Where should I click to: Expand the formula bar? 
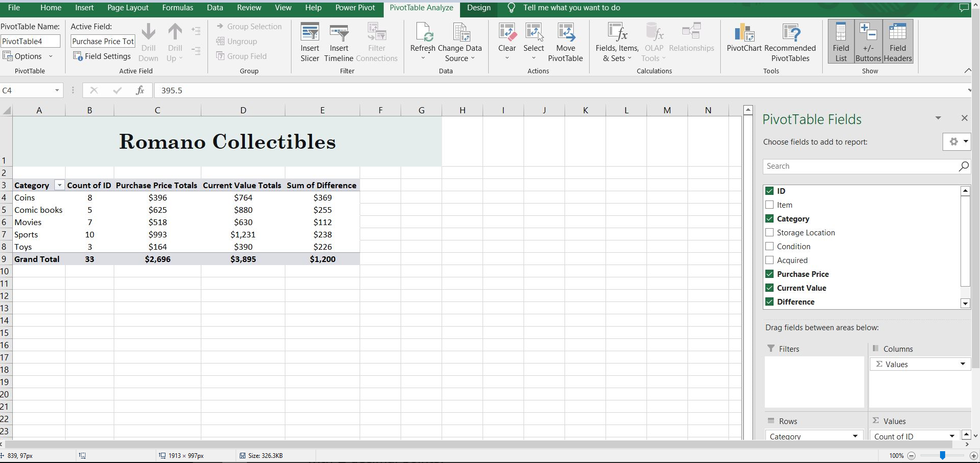(x=969, y=90)
